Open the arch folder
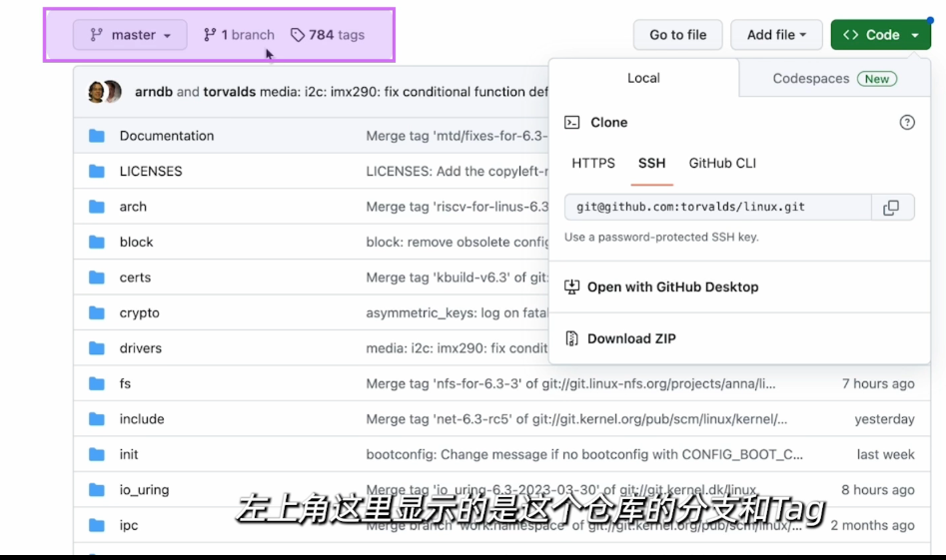 [x=133, y=207]
